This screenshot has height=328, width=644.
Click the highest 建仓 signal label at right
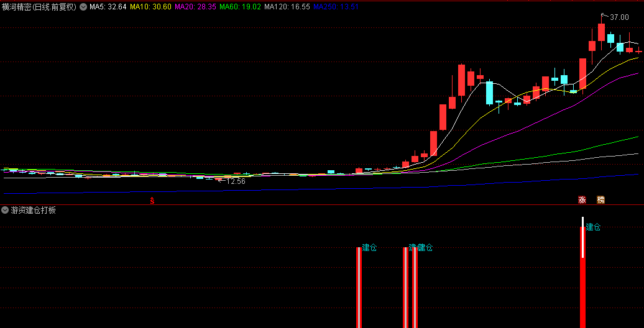593,227
